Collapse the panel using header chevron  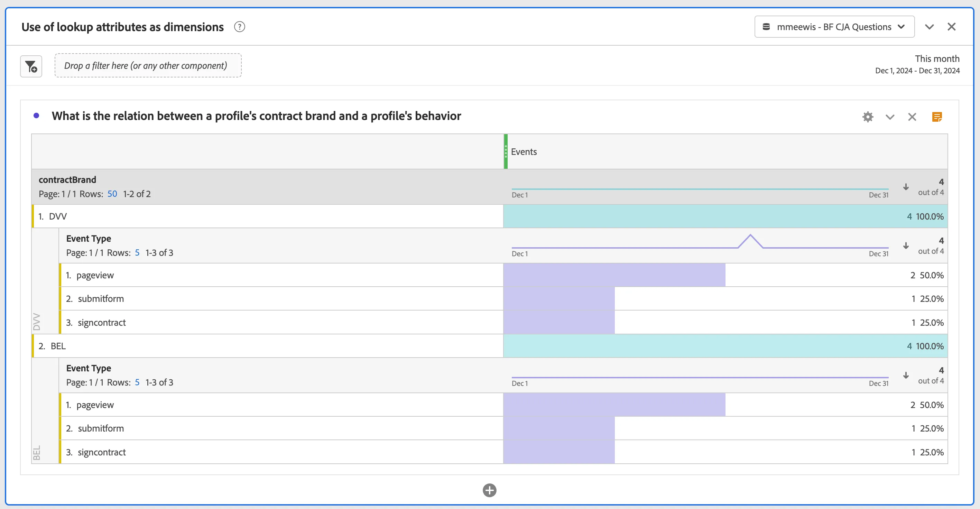930,27
